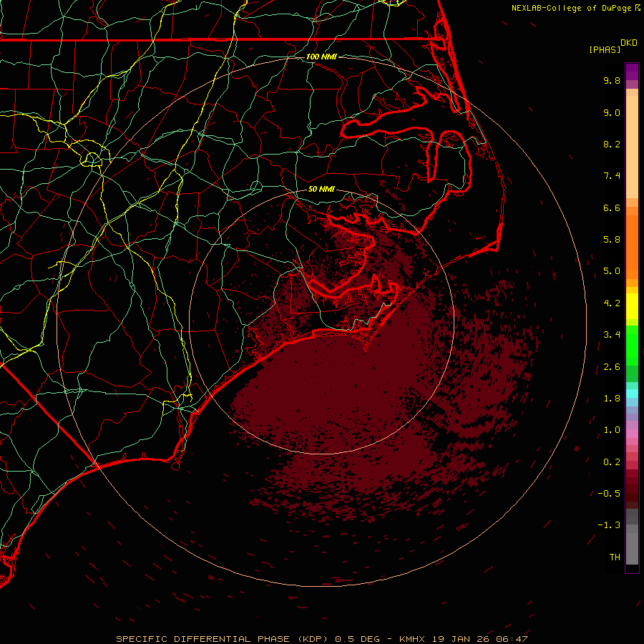Screen dimensions: 644x644
Task: Click the 4.2 scale label
Action: click(612, 303)
